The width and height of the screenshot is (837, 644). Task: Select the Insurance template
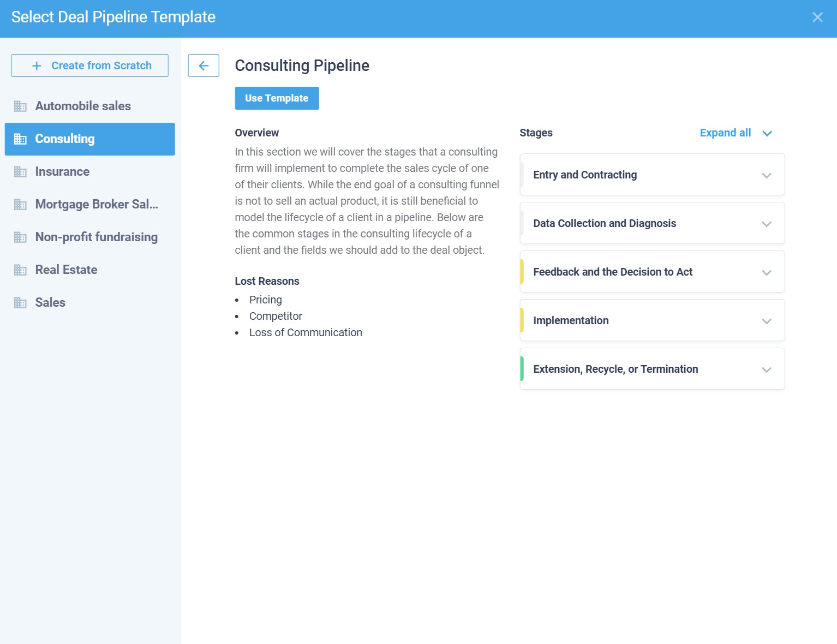[62, 172]
